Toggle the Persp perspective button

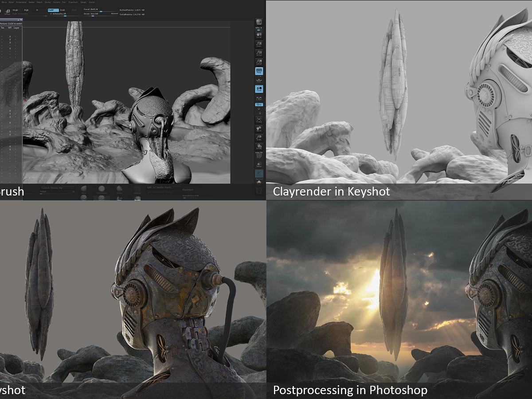(259, 71)
